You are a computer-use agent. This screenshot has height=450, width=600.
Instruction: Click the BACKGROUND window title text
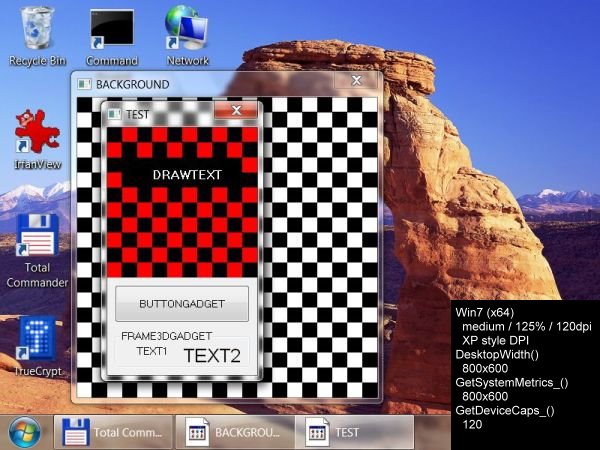(x=132, y=84)
